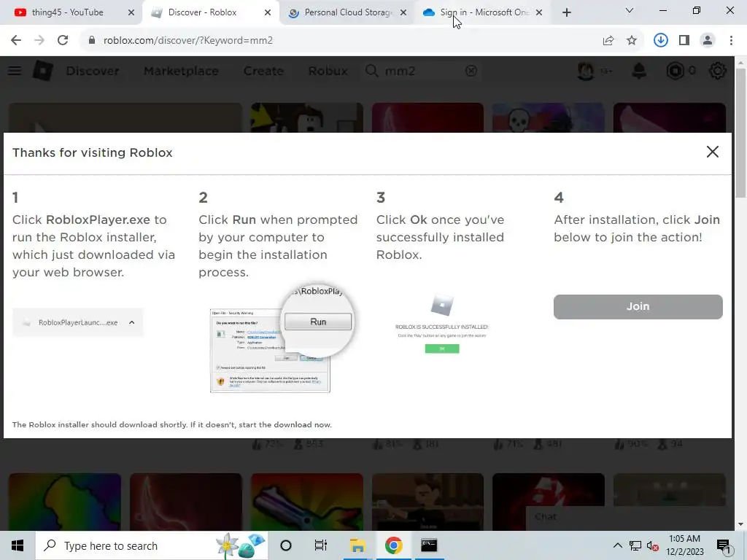The height and width of the screenshot is (560, 747).
Task: Open Create in Roblox navigation
Action: 263,71
